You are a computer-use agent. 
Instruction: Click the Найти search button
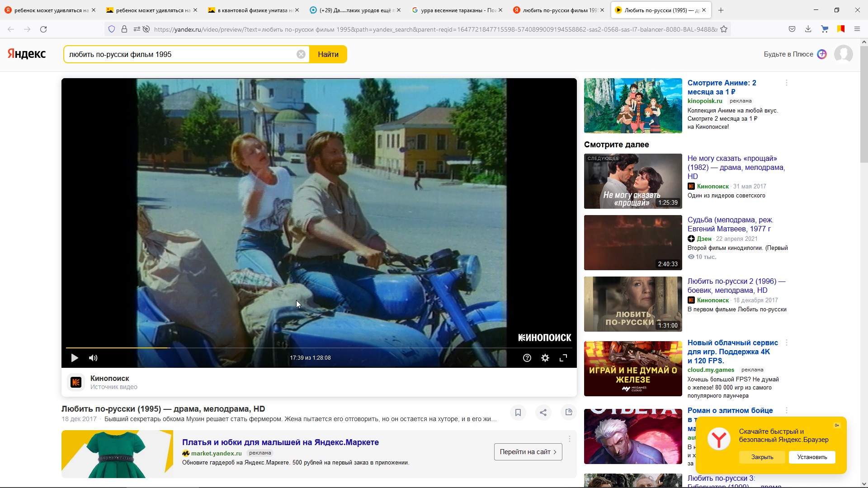(328, 54)
